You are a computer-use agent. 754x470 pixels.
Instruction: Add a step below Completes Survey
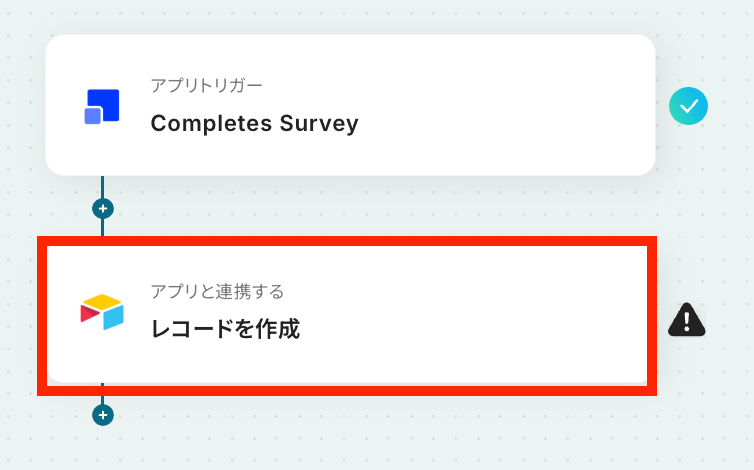click(x=102, y=209)
